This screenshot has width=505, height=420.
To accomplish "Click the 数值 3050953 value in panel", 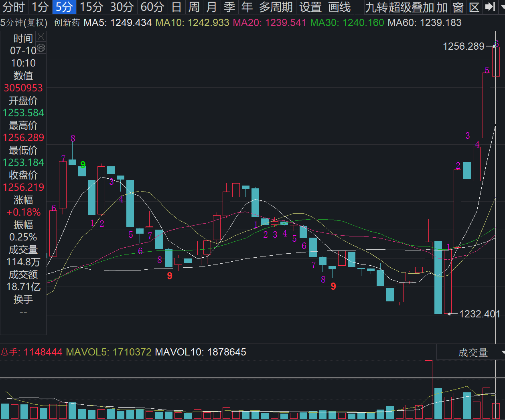I will 23,88.
